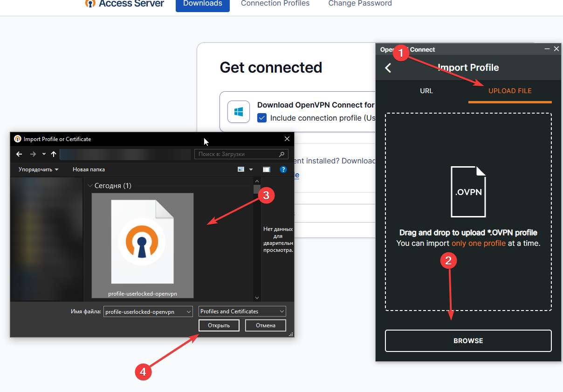Open the Имя файла filename combo box

pos(148,311)
